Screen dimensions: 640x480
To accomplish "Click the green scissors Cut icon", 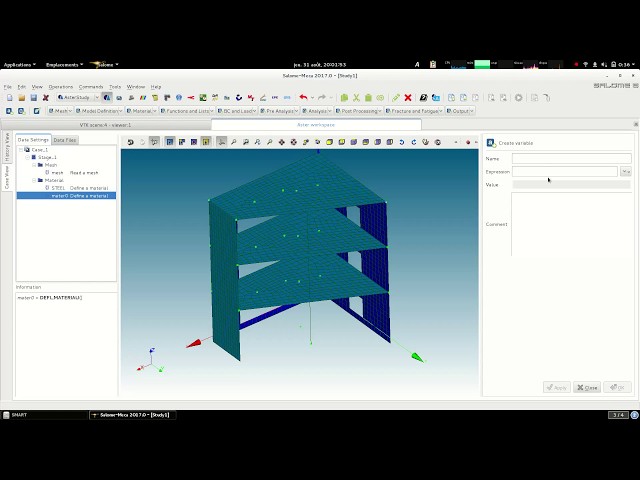I will tap(356, 98).
